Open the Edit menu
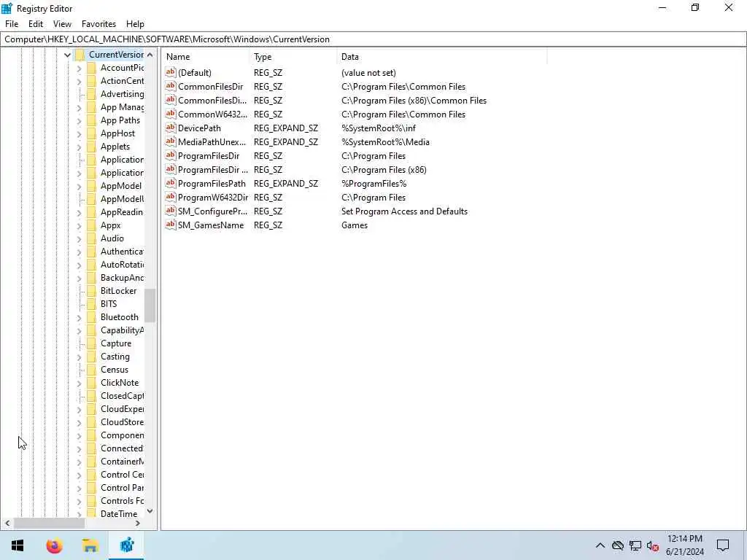This screenshot has width=747, height=560. [x=36, y=24]
